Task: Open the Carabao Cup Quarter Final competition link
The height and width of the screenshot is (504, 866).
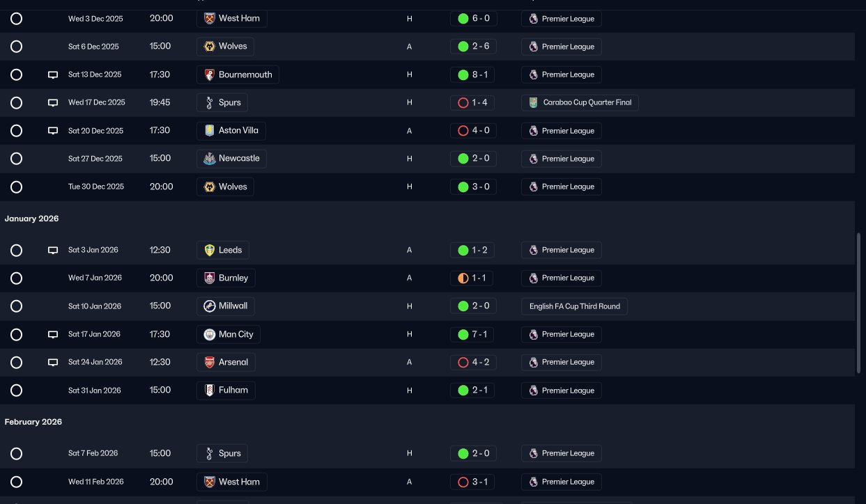Action: [580, 102]
